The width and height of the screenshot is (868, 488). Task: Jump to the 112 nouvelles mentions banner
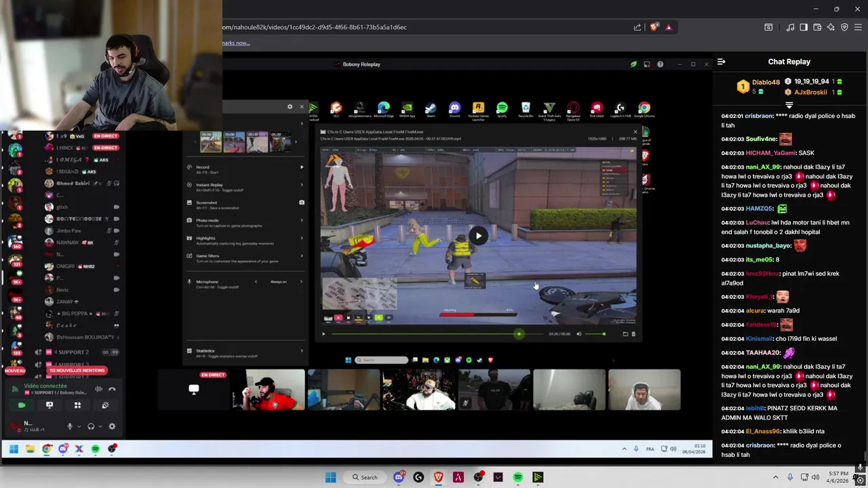pos(77,371)
